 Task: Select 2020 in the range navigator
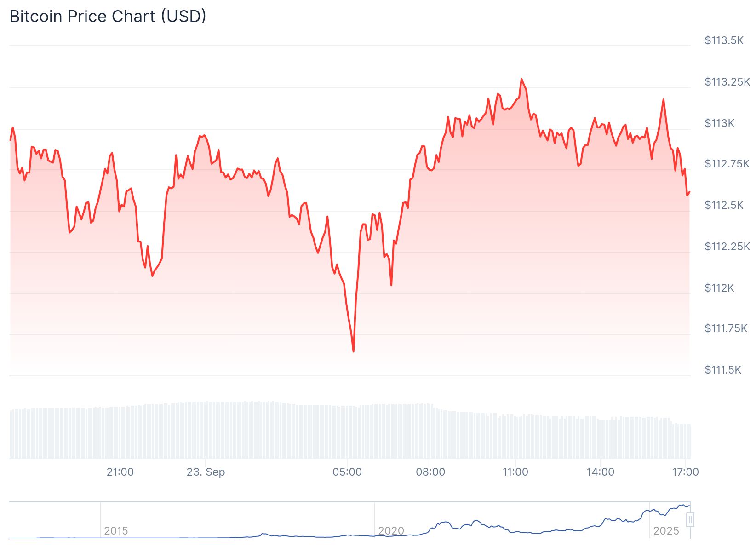pos(391,531)
